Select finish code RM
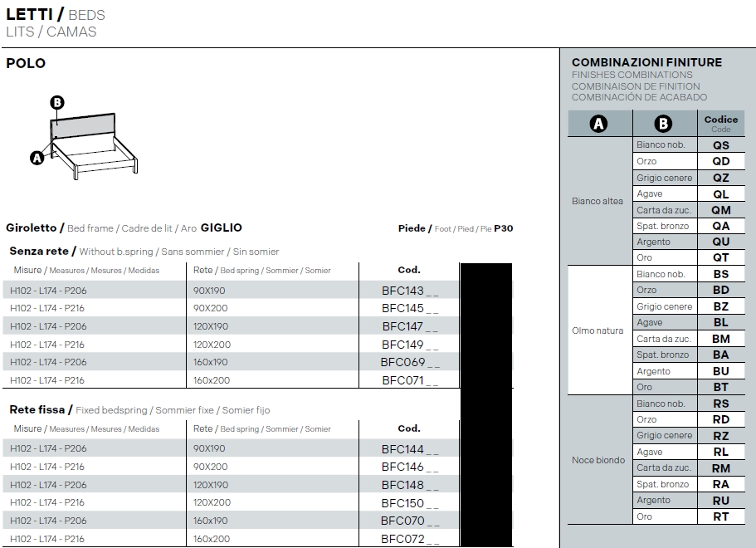Screen dimensions: 756x548 (x=721, y=468)
